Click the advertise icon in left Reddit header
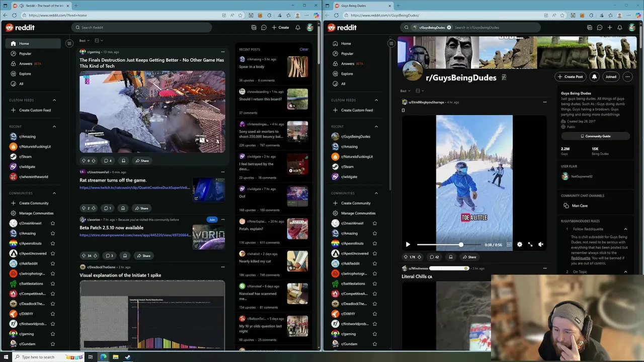Screen dimensions: 644x362 pos(254,28)
